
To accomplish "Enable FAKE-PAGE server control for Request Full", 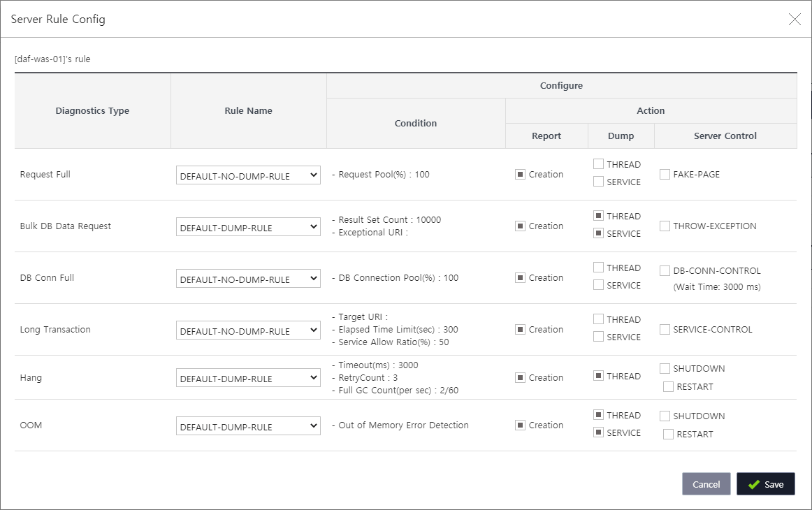I will pos(665,175).
